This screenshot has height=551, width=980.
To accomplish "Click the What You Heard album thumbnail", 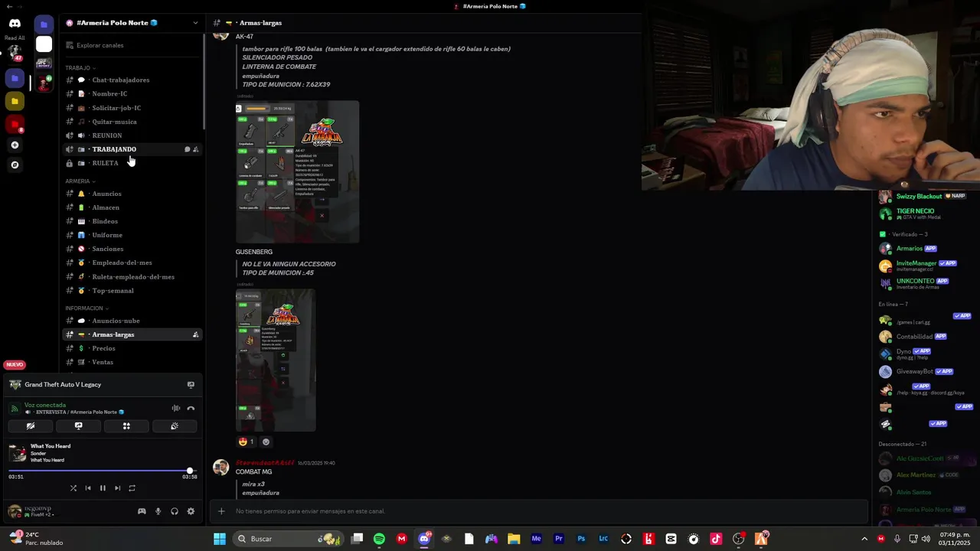I will pyautogui.click(x=18, y=453).
